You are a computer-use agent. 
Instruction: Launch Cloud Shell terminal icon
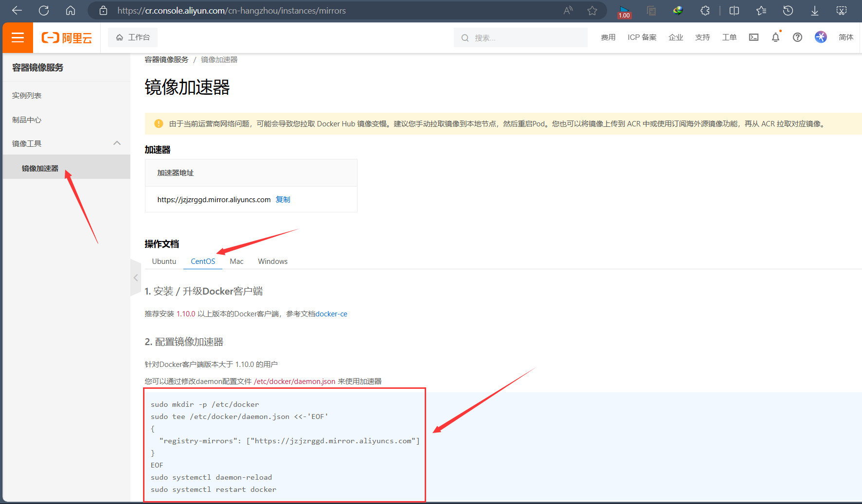(754, 37)
